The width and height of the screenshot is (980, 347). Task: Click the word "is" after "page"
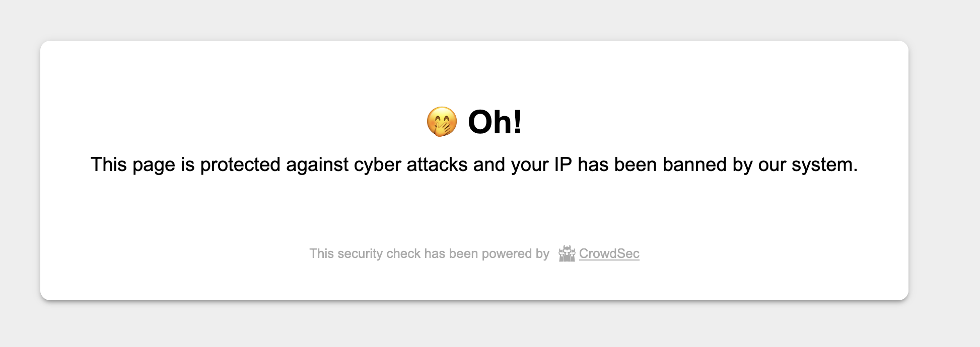(188, 164)
